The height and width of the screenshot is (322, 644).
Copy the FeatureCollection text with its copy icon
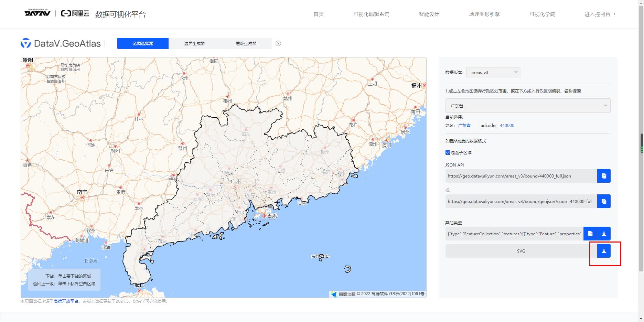(590, 233)
